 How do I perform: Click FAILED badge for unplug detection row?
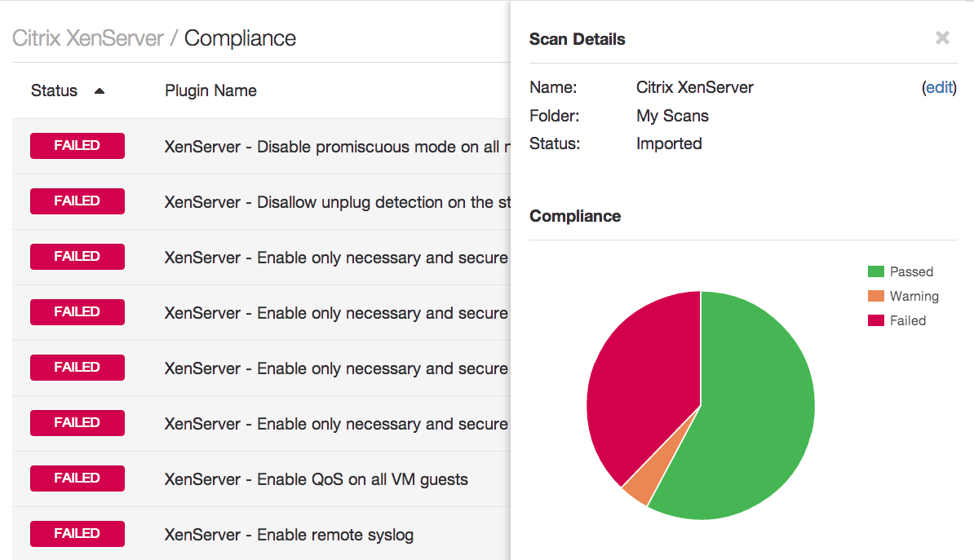point(77,201)
